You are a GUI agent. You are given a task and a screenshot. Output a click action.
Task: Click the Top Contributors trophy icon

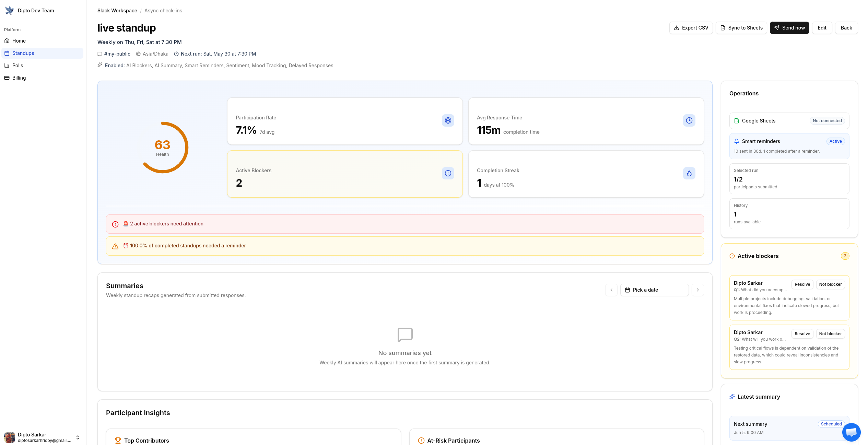point(118,441)
